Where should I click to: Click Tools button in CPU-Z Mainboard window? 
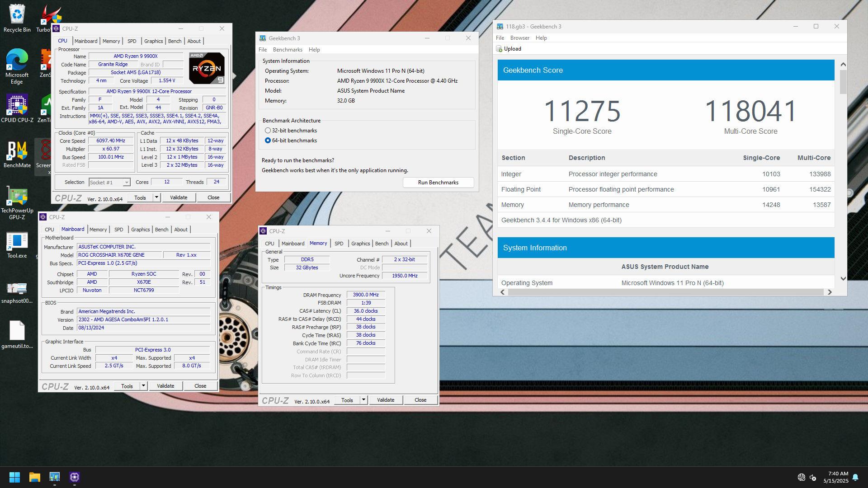127,386
